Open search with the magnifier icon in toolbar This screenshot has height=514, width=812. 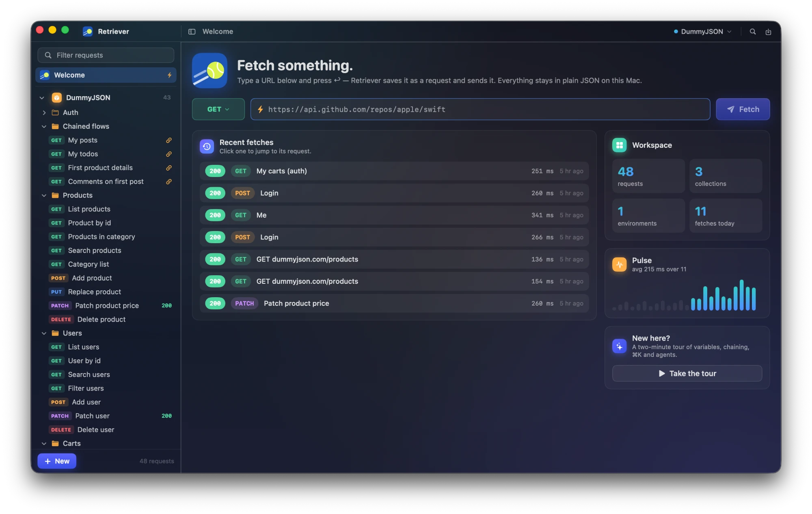click(752, 32)
